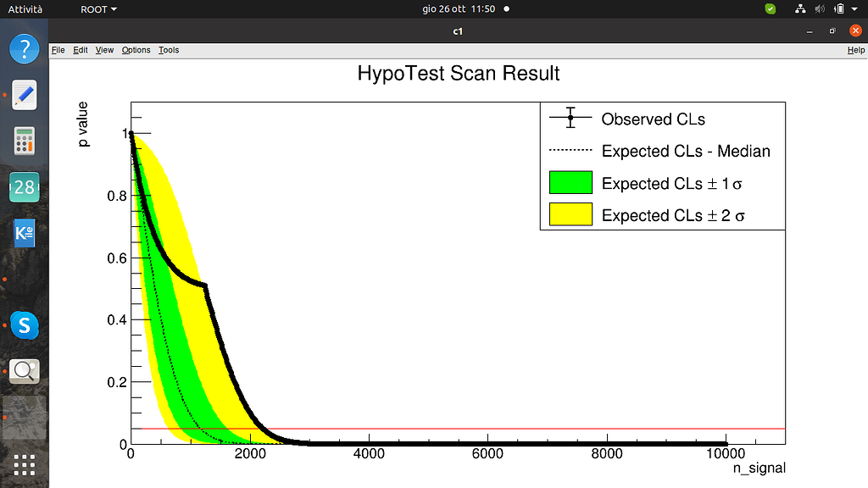Image resolution: width=868 pixels, height=488 pixels.
Task: Open the screenshot magnifier tool in the dock
Action: click(24, 371)
